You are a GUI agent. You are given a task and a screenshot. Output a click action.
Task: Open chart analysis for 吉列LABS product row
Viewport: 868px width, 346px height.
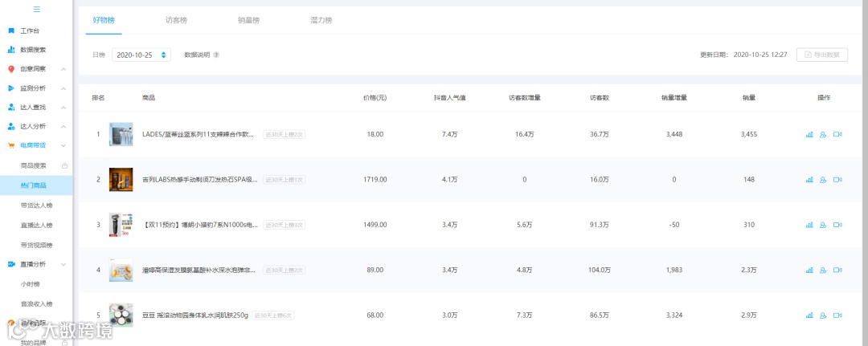click(x=809, y=180)
